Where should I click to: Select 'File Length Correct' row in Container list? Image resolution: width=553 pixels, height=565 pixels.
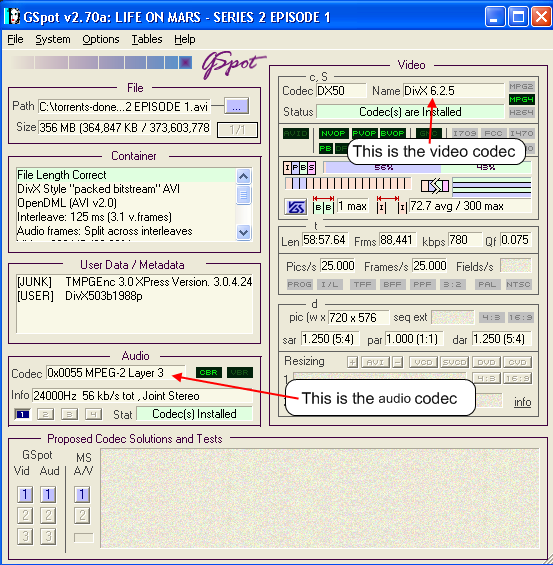point(126,175)
